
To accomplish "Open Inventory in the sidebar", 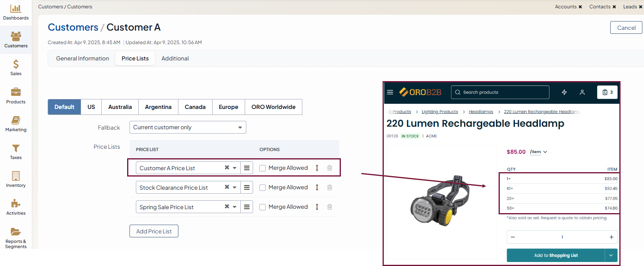I will [16, 179].
